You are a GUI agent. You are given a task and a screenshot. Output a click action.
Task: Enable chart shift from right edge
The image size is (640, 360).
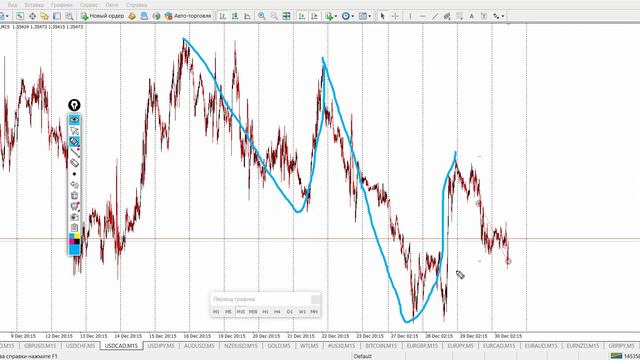[x=314, y=16]
